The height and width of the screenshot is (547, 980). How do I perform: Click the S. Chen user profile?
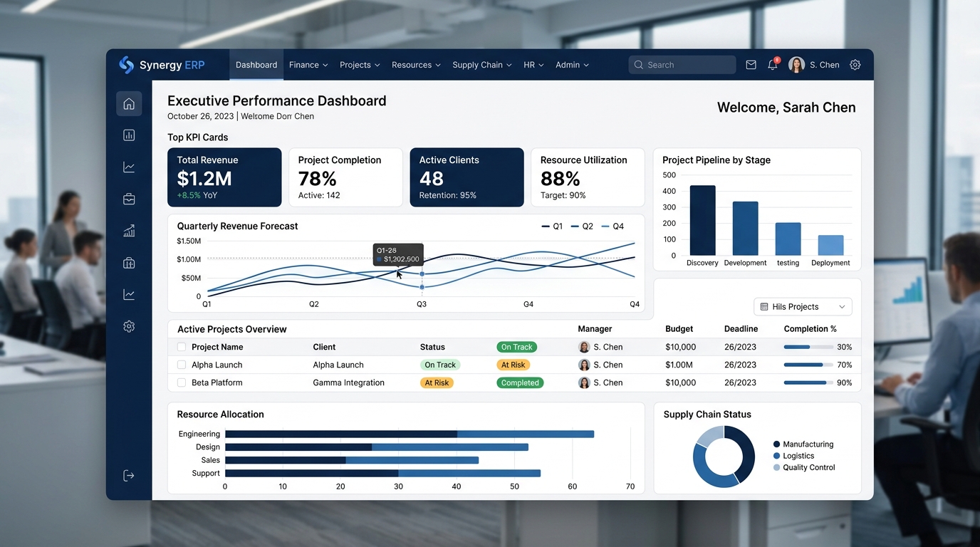tap(814, 65)
